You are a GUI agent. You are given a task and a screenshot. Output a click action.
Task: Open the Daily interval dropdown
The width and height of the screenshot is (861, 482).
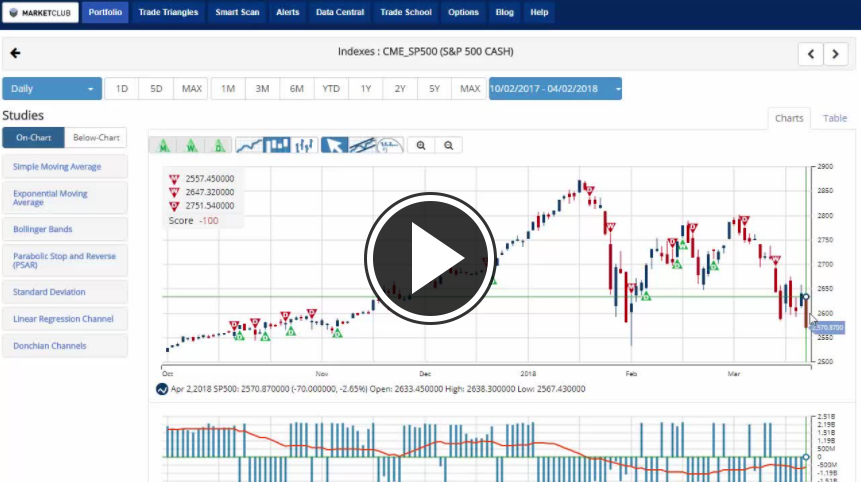point(52,89)
